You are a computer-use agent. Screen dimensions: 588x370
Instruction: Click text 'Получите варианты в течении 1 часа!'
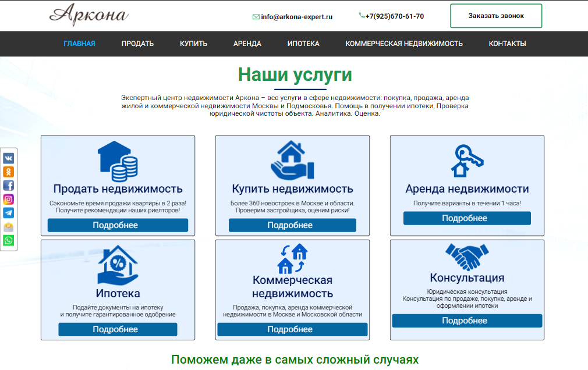[x=467, y=203]
